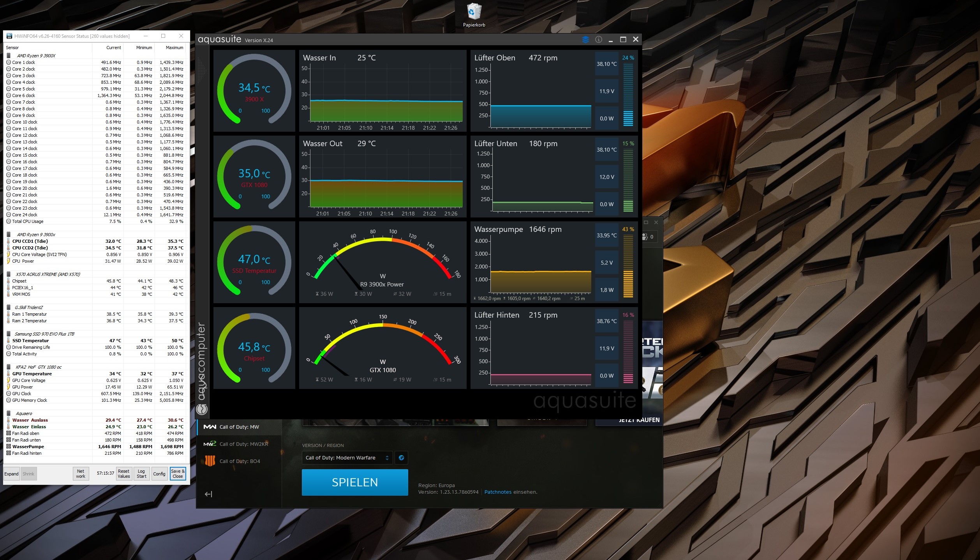Select Call of Duty: MW2KR entry
Image resolution: width=980 pixels, height=560 pixels.
coord(243,444)
